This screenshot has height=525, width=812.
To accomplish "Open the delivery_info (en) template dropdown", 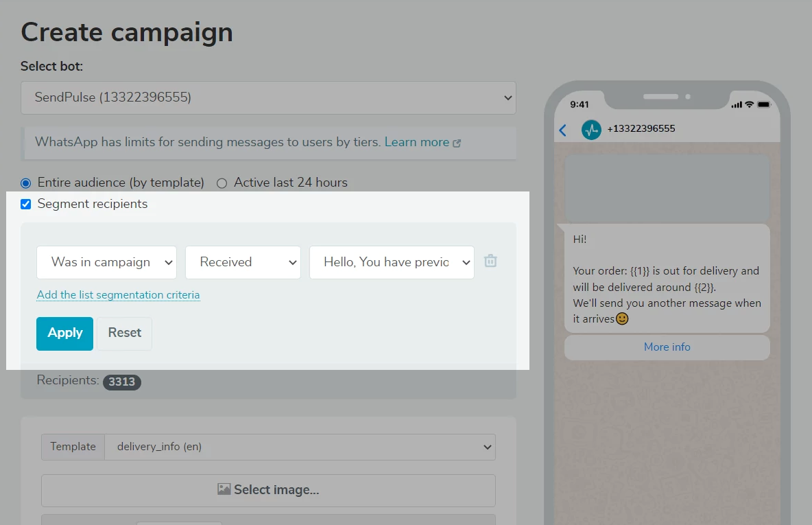I will [300, 447].
